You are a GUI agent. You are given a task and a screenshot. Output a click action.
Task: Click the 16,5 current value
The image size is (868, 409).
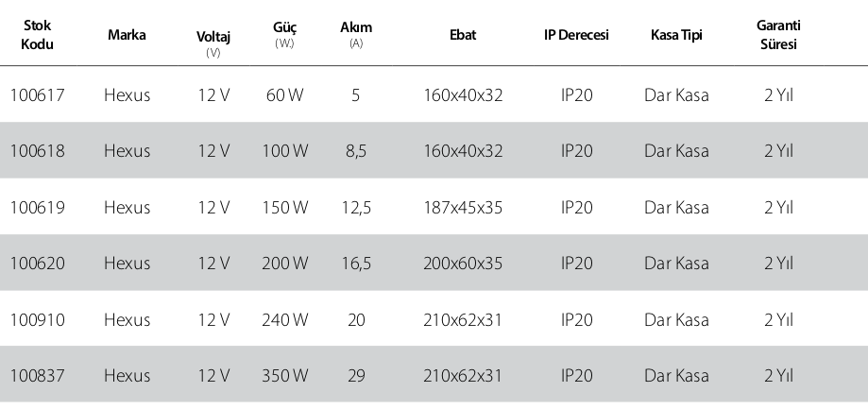pyautogui.click(x=356, y=264)
